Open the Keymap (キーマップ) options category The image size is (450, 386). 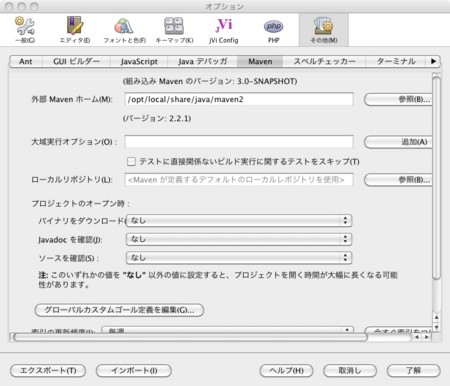pos(174,30)
